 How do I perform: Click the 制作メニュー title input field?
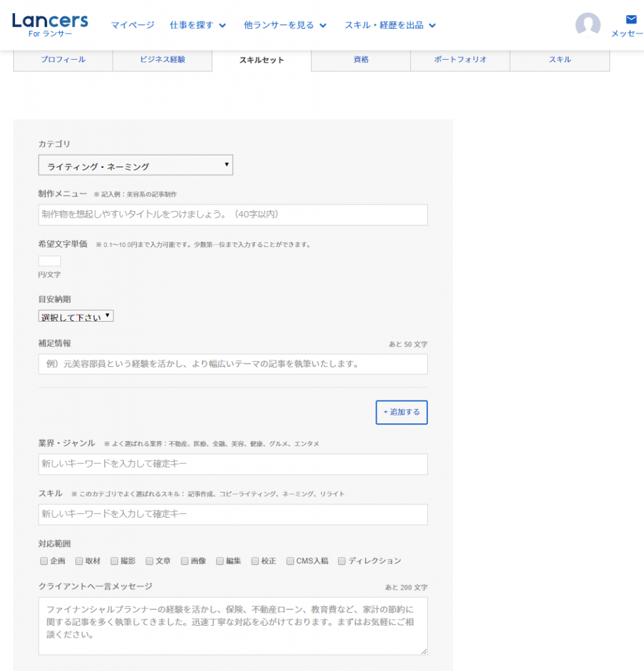click(x=233, y=215)
